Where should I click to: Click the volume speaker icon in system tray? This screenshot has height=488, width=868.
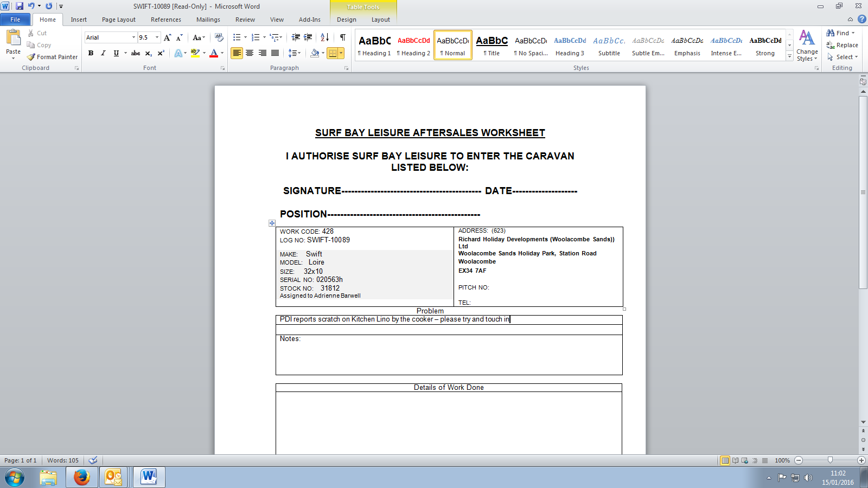click(808, 478)
